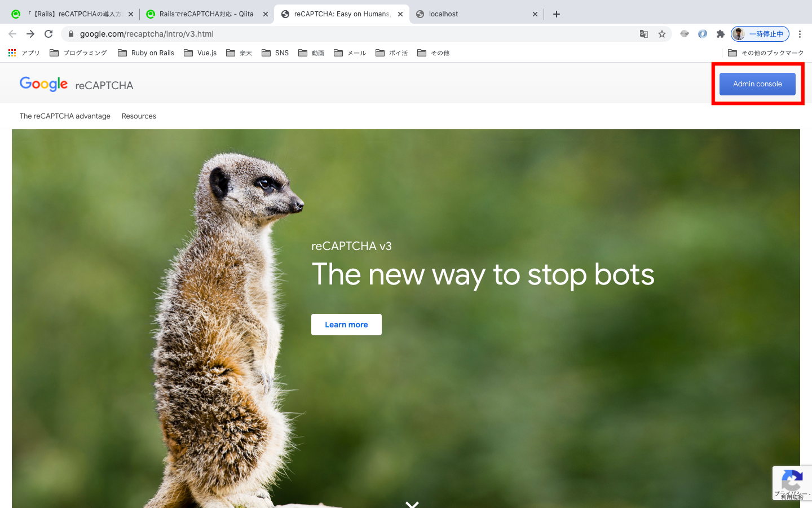Click the reCAPTCHA badge in the corner
Image resolution: width=812 pixels, height=508 pixels.
click(x=792, y=483)
